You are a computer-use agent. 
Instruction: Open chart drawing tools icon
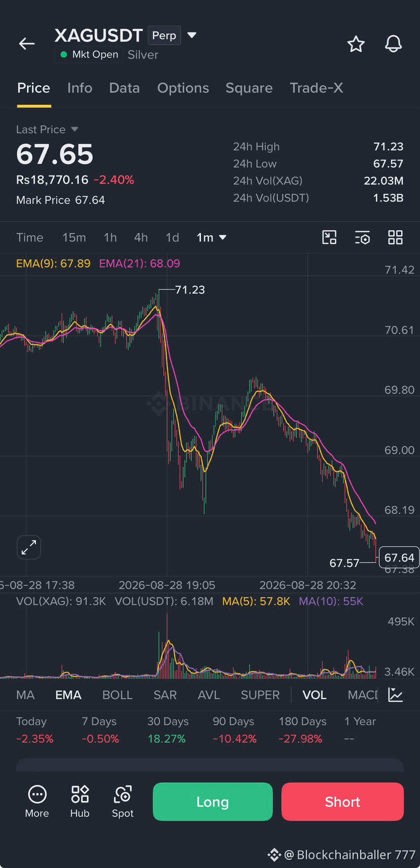(x=330, y=237)
